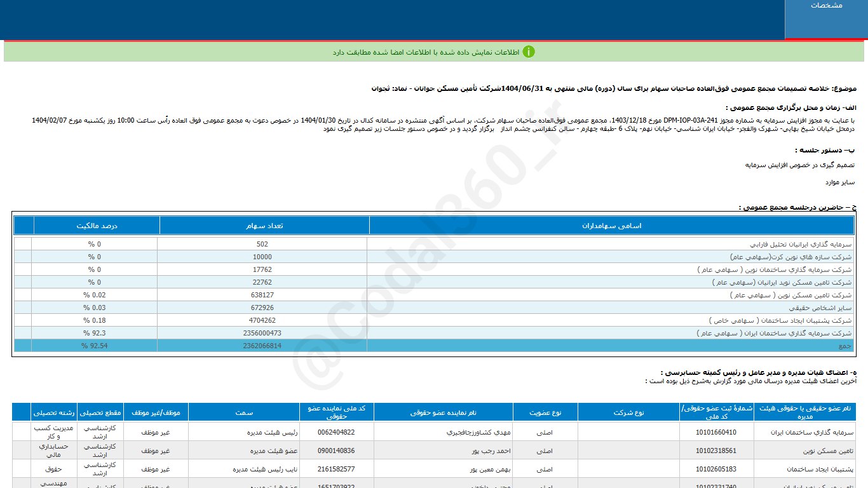Click total ownership percentage '92.54 %'

coord(93,346)
